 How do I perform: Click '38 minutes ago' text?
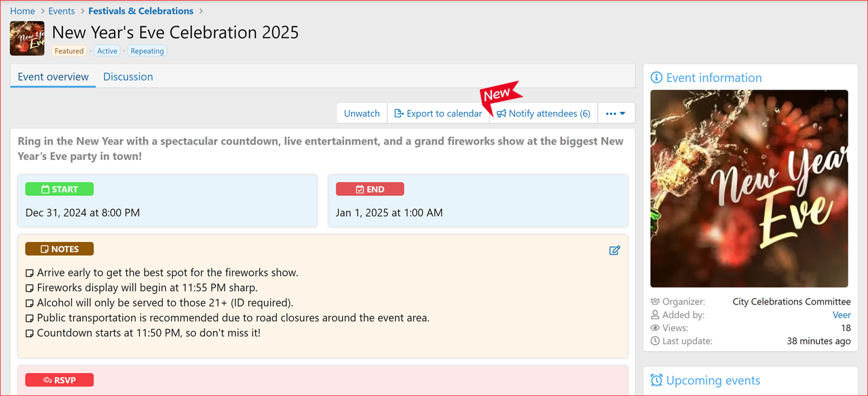(818, 341)
